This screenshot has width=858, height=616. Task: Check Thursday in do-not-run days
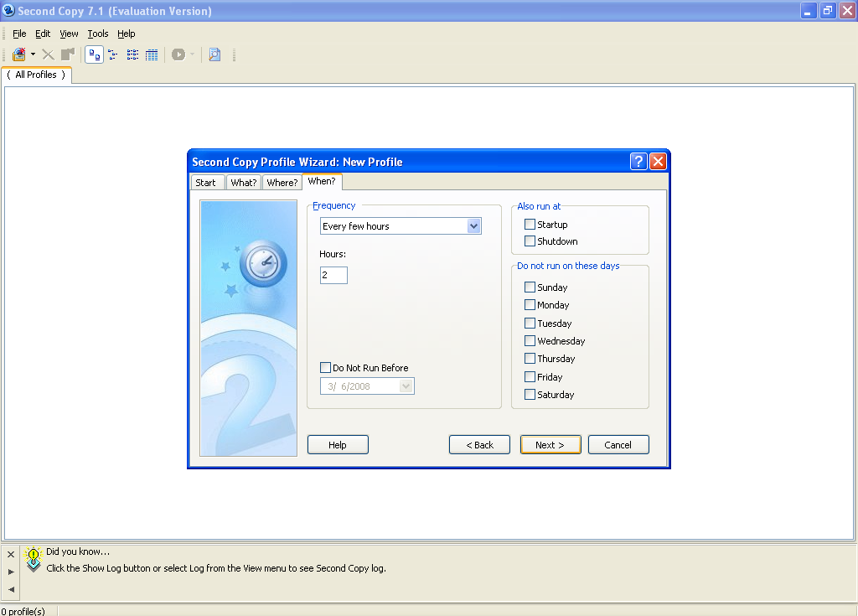coord(530,358)
